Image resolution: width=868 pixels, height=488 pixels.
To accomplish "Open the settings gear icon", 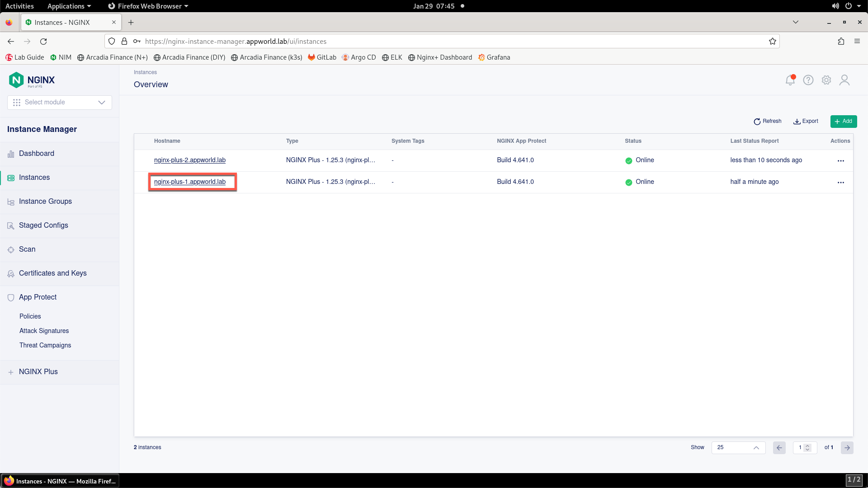I will click(x=826, y=80).
